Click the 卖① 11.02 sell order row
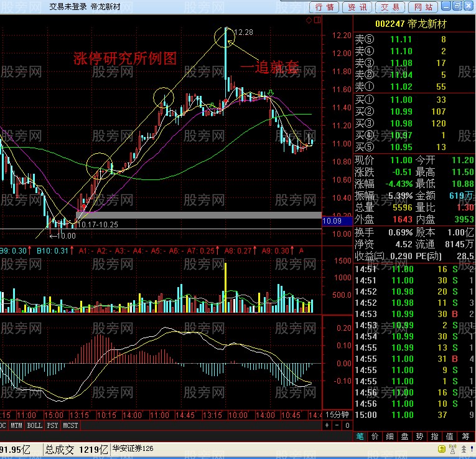 [414, 87]
